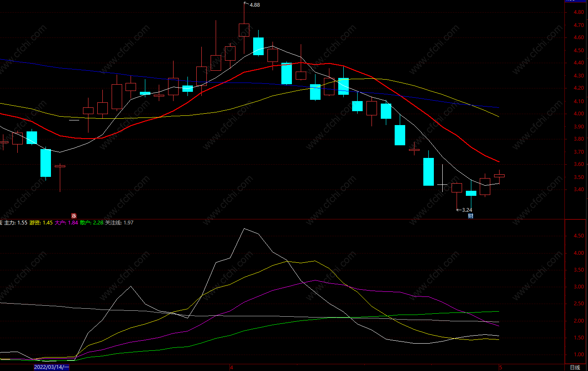Select the 主力: 1.55 indicator label
588x371 pixels.
[x=16, y=223]
